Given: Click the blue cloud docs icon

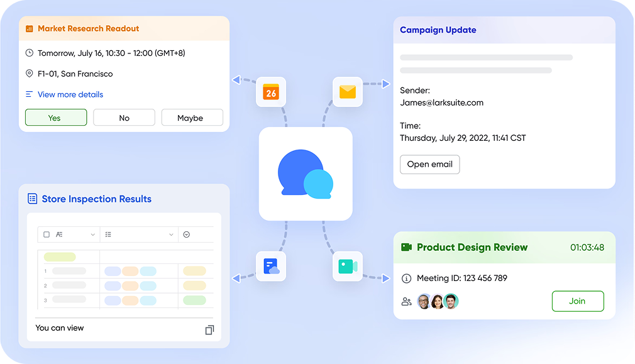Looking at the screenshot, I should (x=271, y=267).
